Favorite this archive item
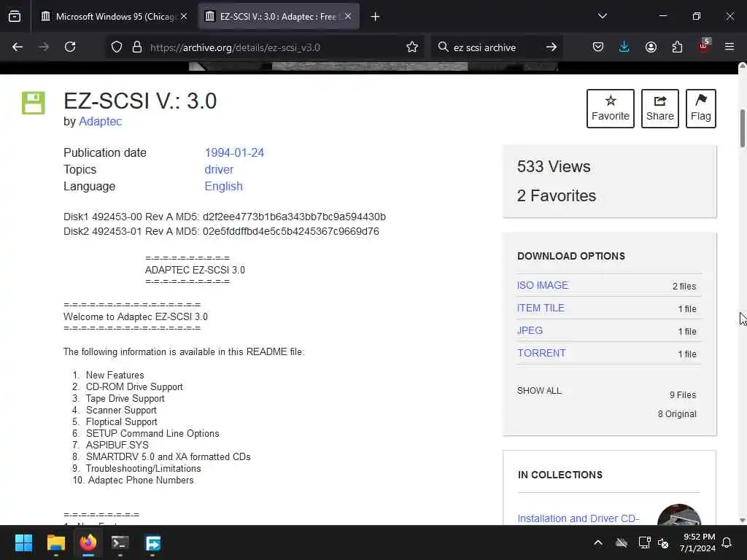 pos(611,109)
